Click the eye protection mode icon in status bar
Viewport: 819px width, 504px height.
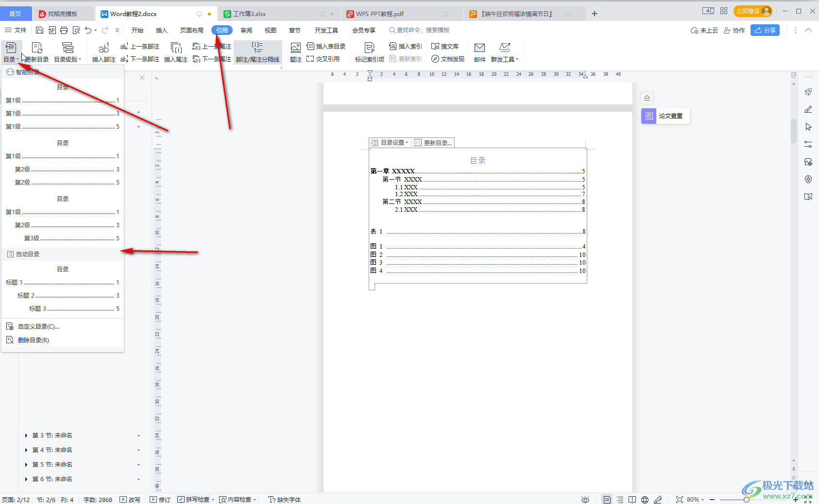pyautogui.click(x=585, y=500)
